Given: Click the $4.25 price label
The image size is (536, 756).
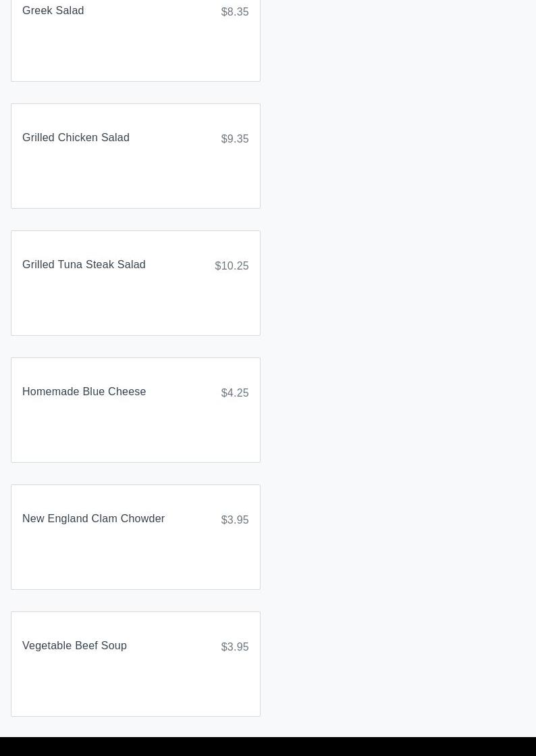Looking at the screenshot, I should [x=235, y=393].
